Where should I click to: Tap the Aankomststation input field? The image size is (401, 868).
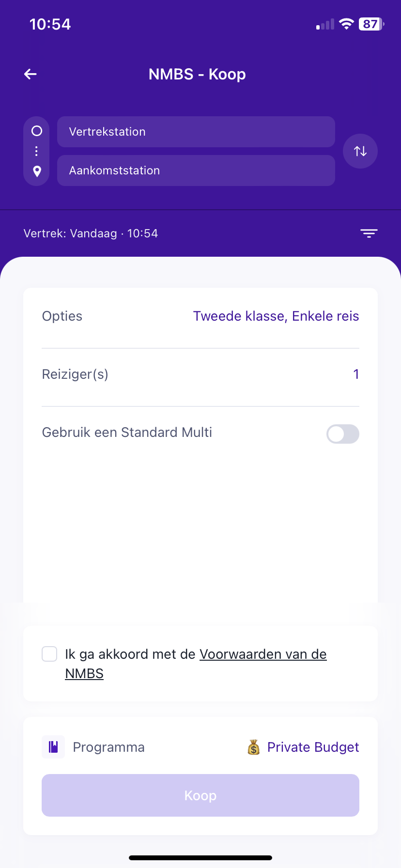(196, 170)
